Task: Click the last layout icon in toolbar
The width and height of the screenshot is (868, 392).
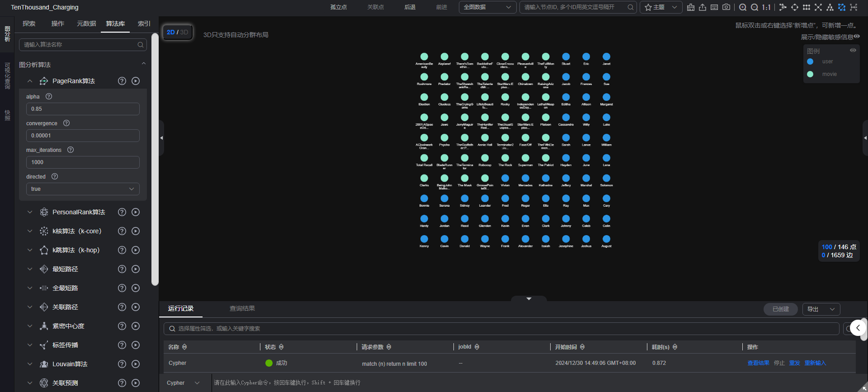Action: pos(854,7)
